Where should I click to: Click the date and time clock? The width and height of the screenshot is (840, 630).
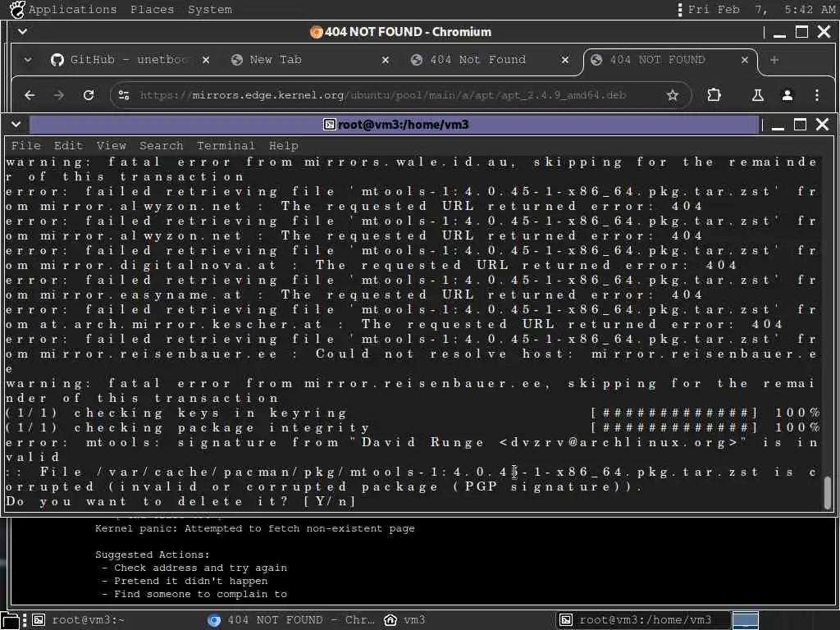pos(760,9)
